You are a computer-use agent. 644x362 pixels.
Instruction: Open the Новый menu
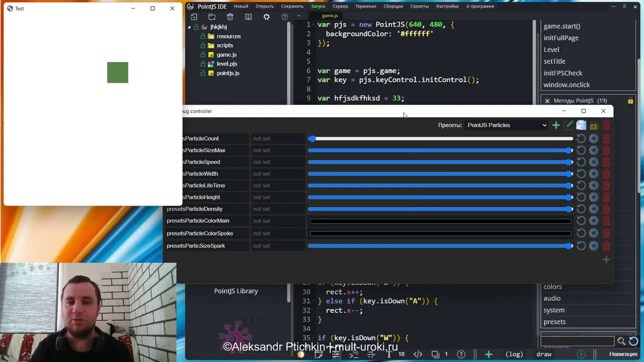(241, 7)
